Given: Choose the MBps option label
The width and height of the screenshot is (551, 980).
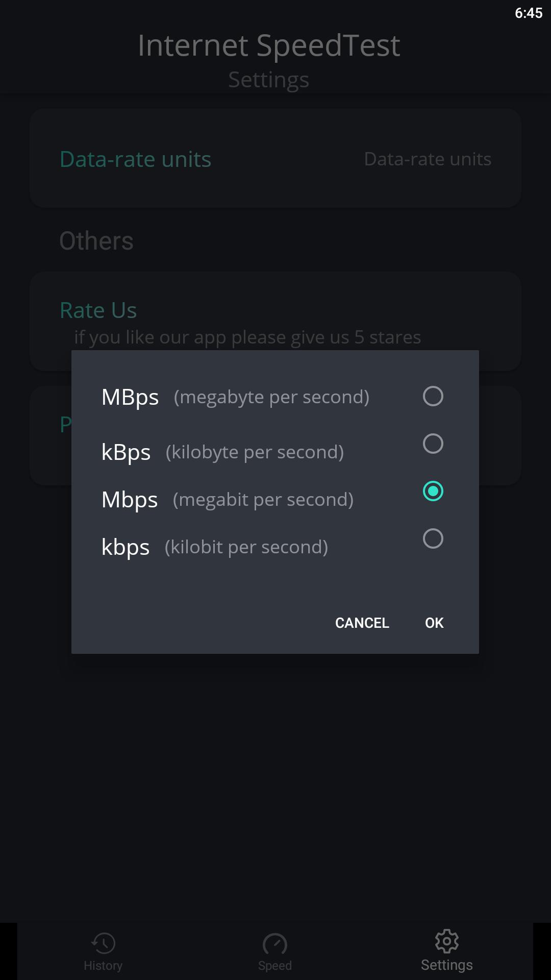Looking at the screenshot, I should [130, 397].
